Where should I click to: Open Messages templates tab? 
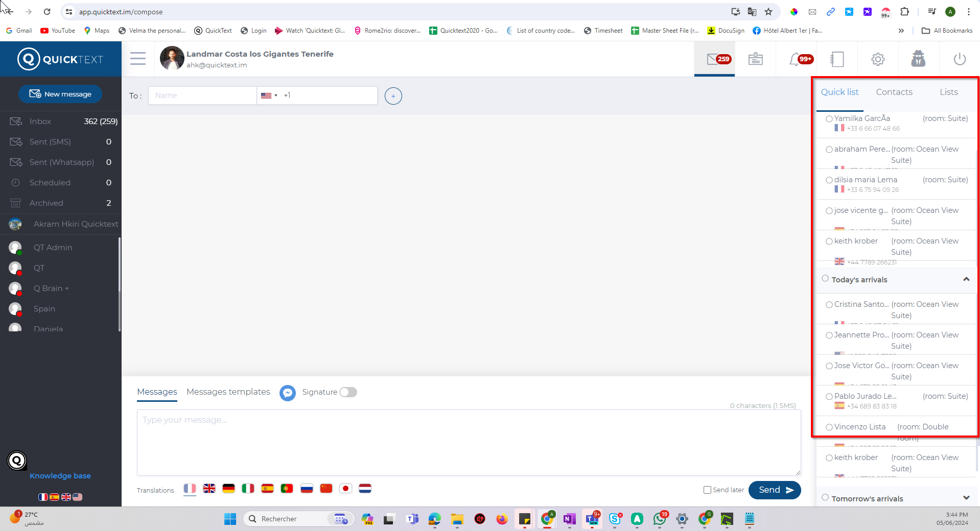tap(228, 392)
